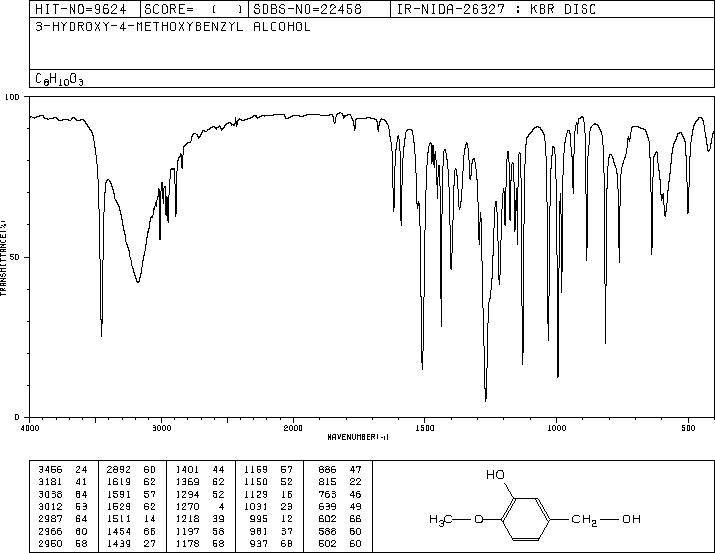Select the compound name 3-HYDROXY-4-METHOXYBENZYL ALCOHOL
This screenshot has height=553, width=715.
[173, 27]
